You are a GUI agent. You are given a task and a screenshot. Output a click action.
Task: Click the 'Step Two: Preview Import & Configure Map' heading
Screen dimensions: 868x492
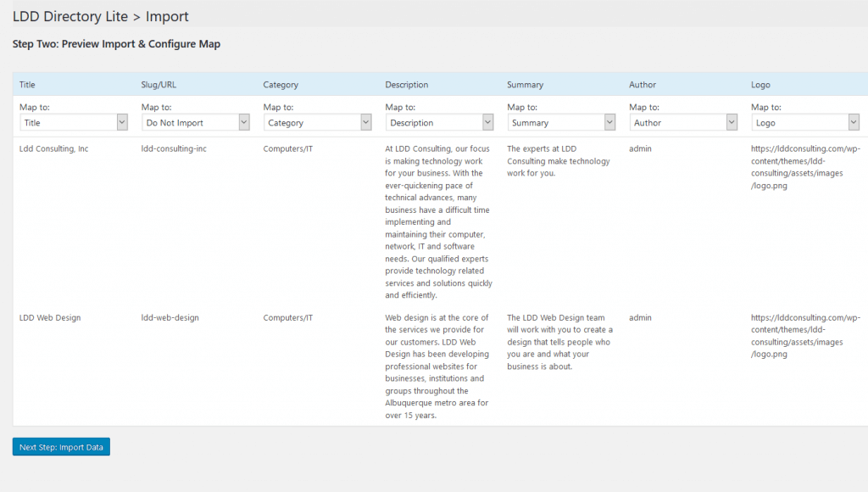pos(116,44)
